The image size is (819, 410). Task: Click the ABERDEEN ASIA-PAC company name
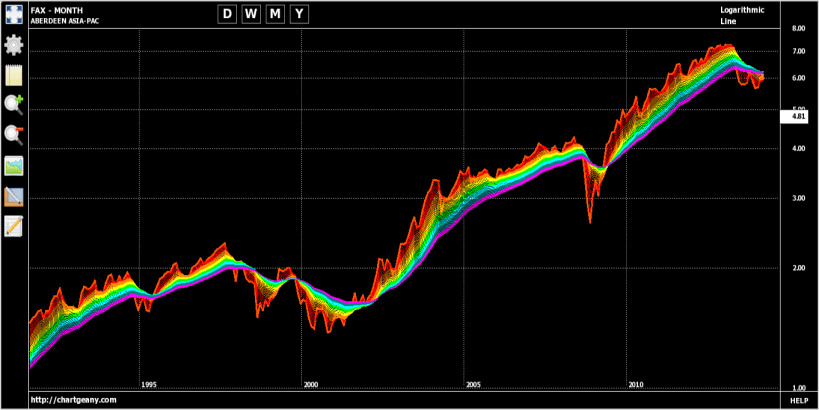tap(65, 21)
